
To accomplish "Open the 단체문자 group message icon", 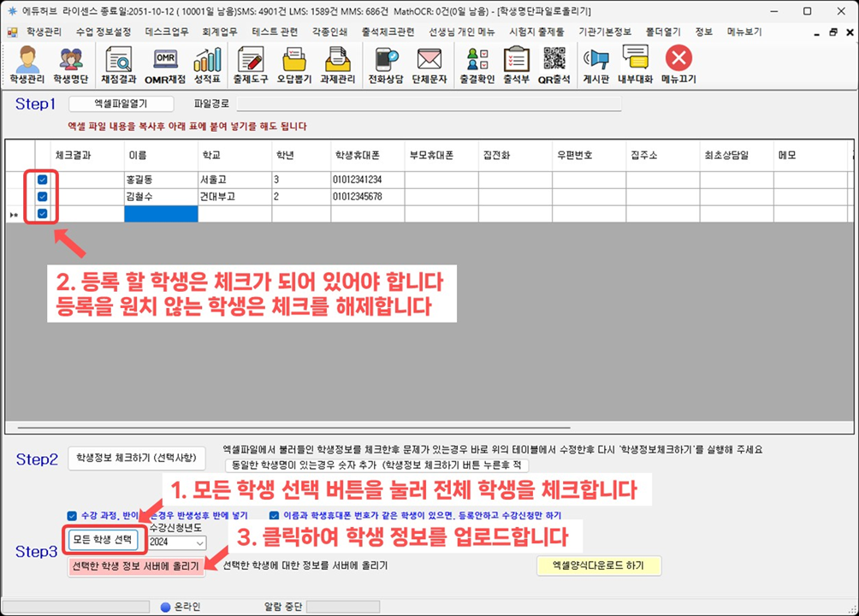I will click(429, 65).
